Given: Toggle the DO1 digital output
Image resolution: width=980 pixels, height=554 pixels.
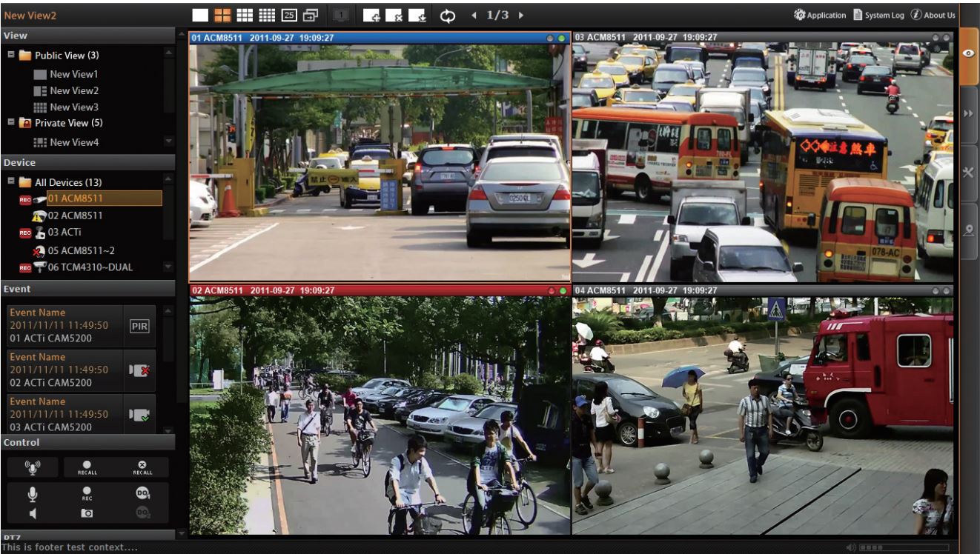Looking at the screenshot, I should click(142, 494).
